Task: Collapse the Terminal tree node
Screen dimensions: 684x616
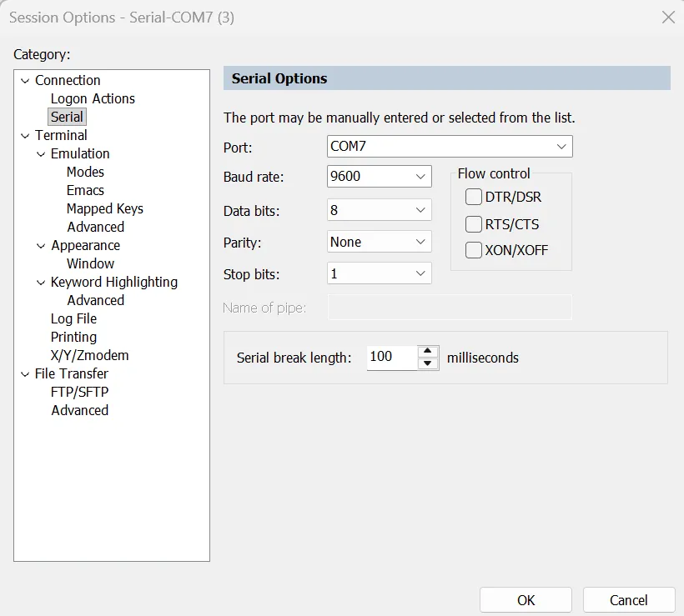Action: click(24, 136)
